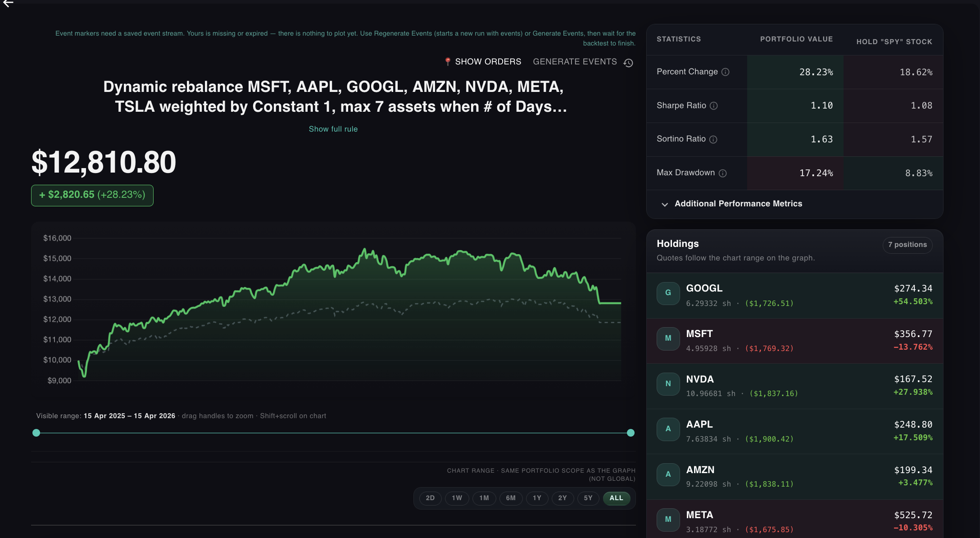
Task: Click the 7 positions badge in Holdings
Action: (x=907, y=245)
